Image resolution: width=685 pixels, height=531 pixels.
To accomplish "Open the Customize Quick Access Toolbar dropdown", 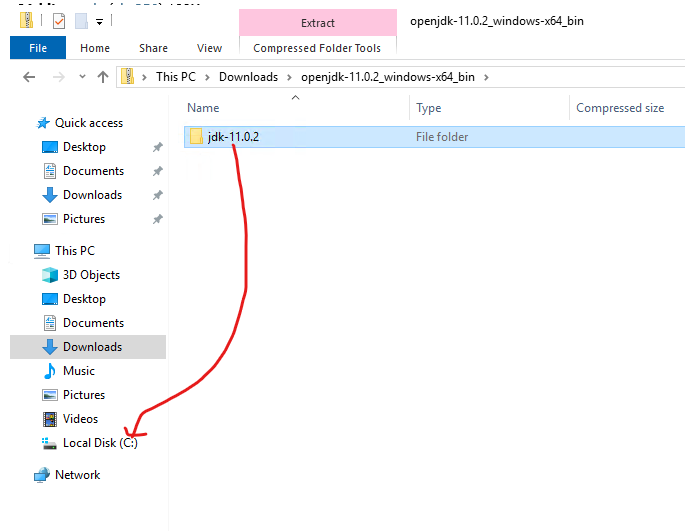I will coord(100,21).
